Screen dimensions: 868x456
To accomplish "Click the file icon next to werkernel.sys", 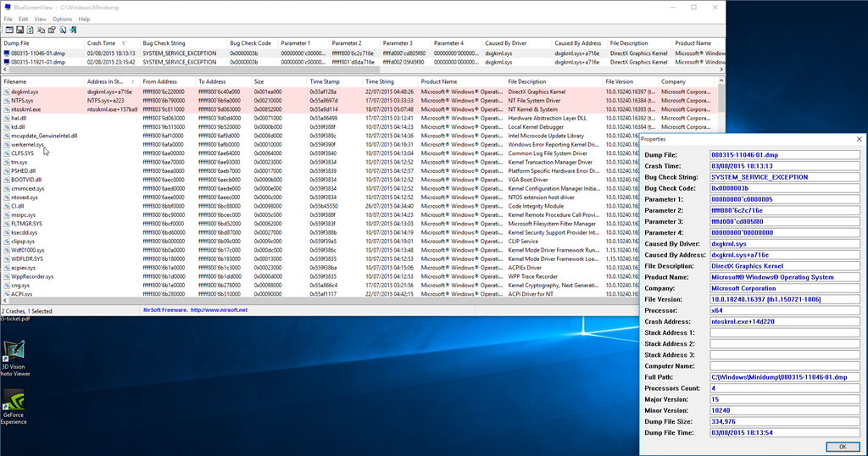I will [x=7, y=144].
